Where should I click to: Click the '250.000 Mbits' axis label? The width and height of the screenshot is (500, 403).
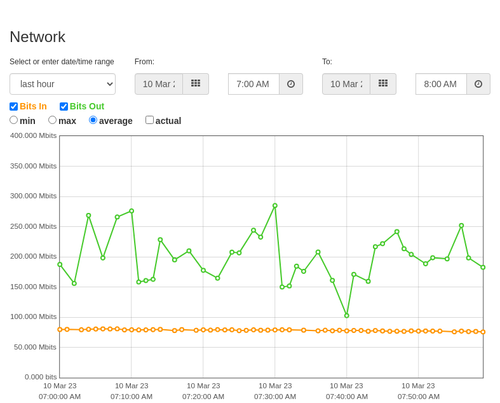pos(33,226)
